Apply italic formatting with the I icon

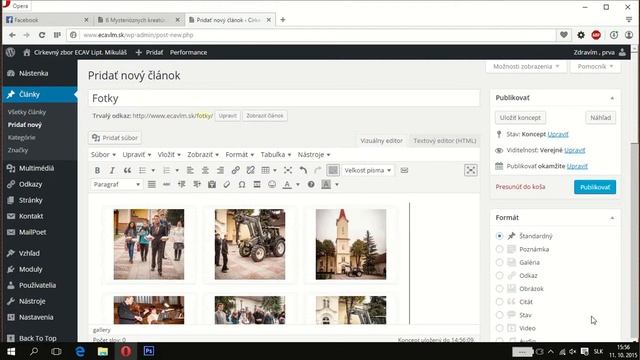[x=112, y=170]
